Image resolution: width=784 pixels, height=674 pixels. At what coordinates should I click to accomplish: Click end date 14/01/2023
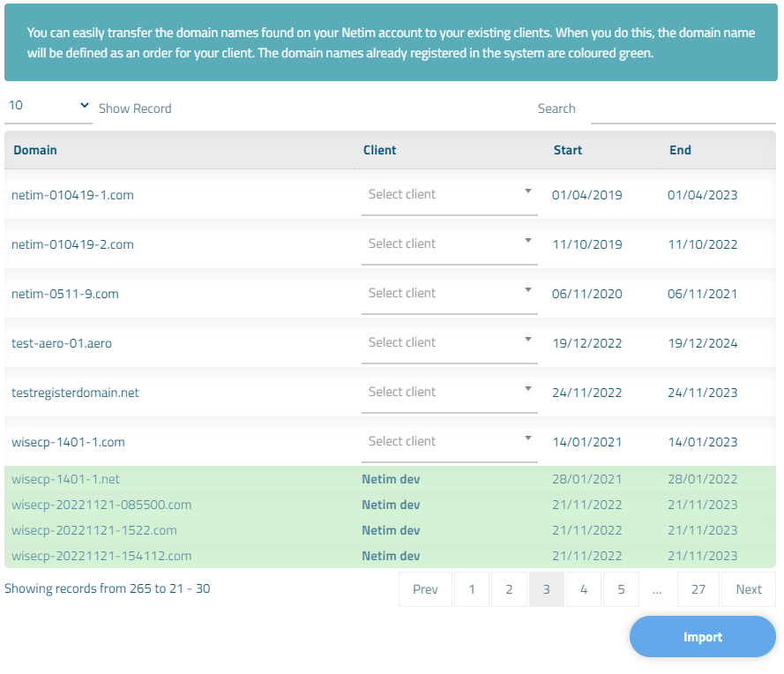[703, 443]
